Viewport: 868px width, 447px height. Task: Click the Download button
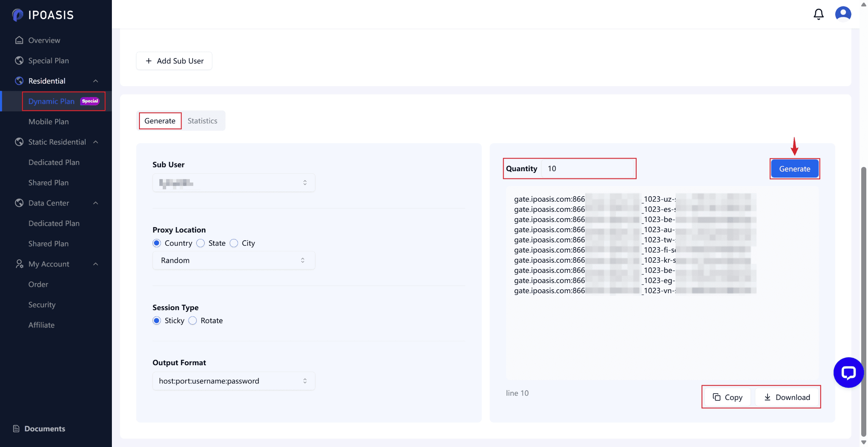click(787, 397)
